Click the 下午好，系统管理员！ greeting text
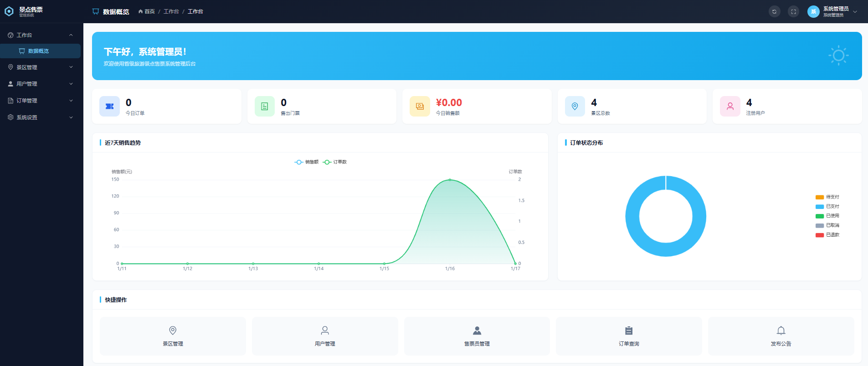The image size is (868, 366). tap(145, 52)
